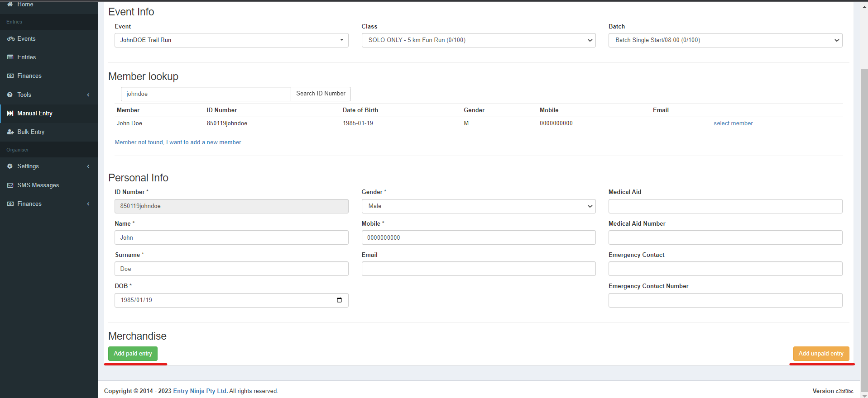Click the Events icon in the sidebar
This screenshot has height=398, width=868.
pyautogui.click(x=10, y=39)
